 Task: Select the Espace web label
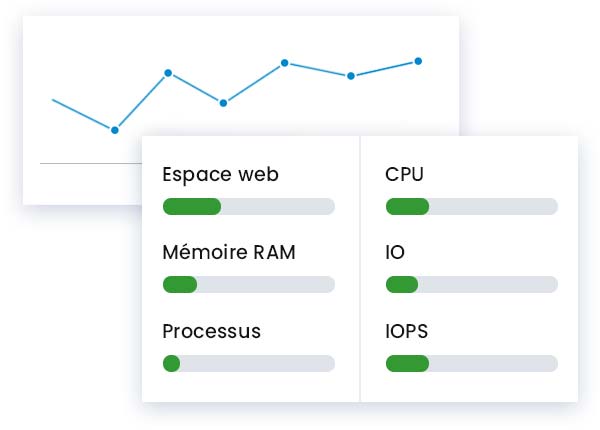220,175
